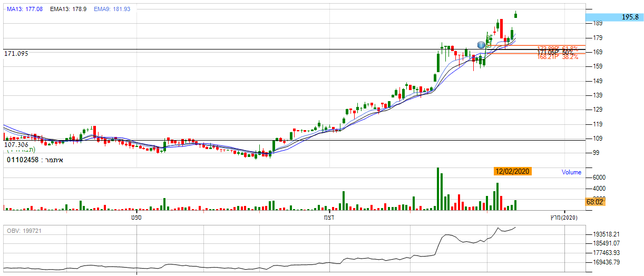Click the 189 price axis tick
This screenshot has width=644, height=276.
point(598,24)
